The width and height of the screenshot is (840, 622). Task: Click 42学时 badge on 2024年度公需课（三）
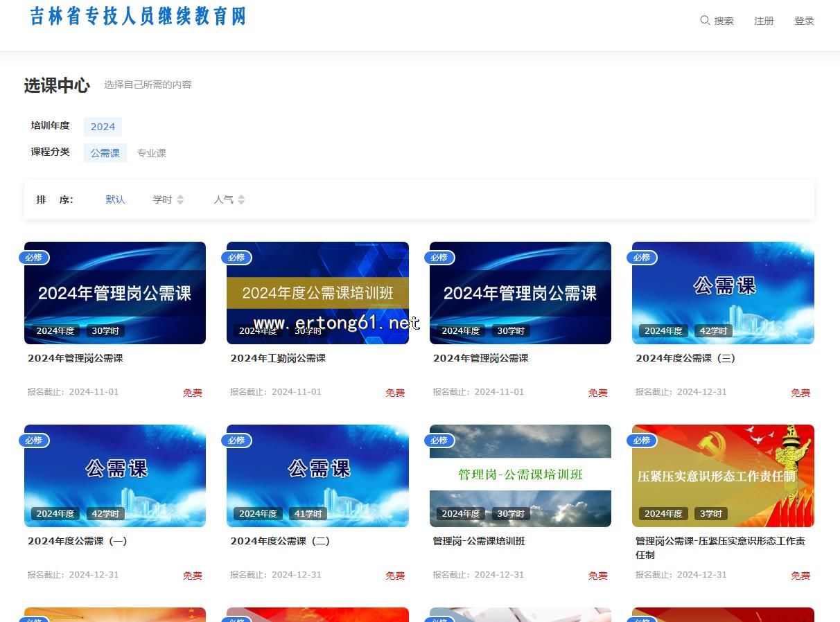click(712, 331)
